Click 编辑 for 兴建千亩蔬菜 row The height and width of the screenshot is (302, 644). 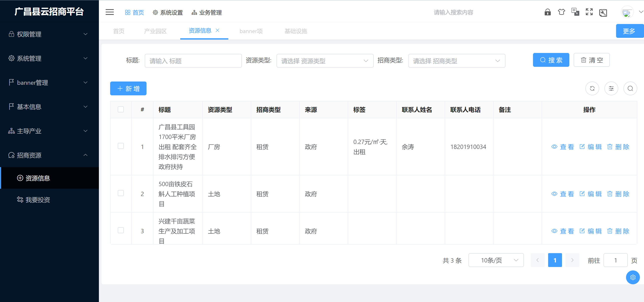tap(591, 231)
